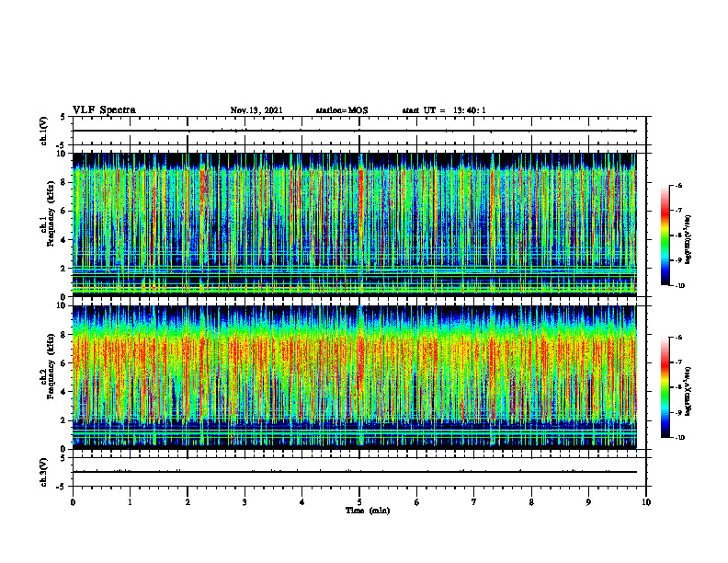
Task: Pick the upper ch.1 color scale bar
Action: tap(665, 236)
